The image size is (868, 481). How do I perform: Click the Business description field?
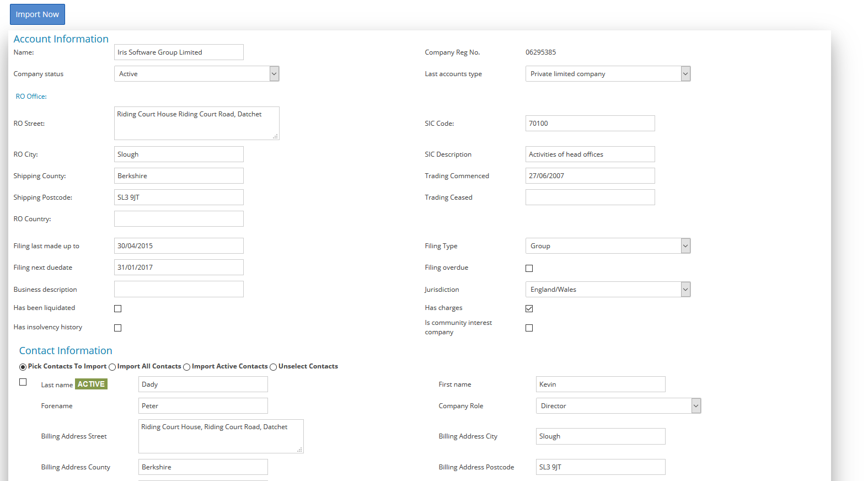tap(179, 289)
